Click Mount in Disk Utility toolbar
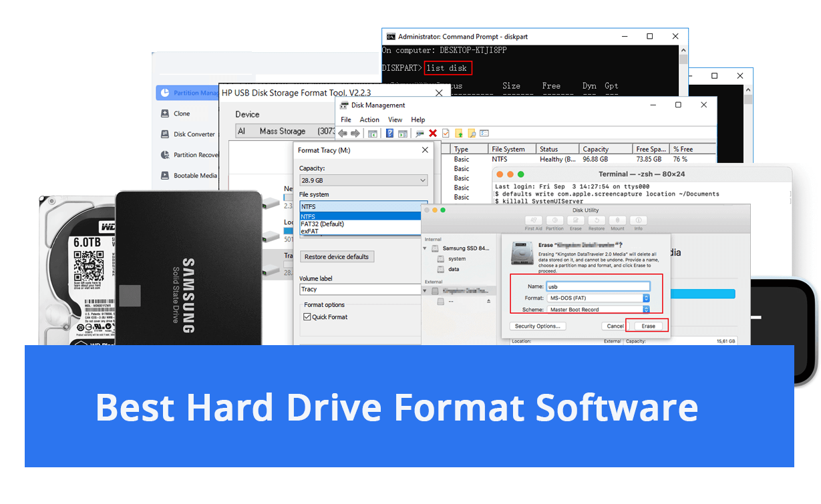The height and width of the screenshot is (504, 821). point(618,223)
